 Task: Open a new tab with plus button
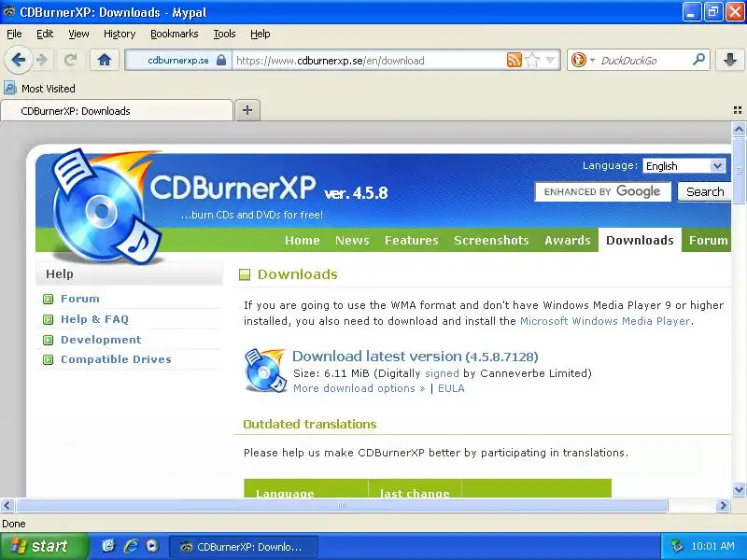[x=247, y=110]
